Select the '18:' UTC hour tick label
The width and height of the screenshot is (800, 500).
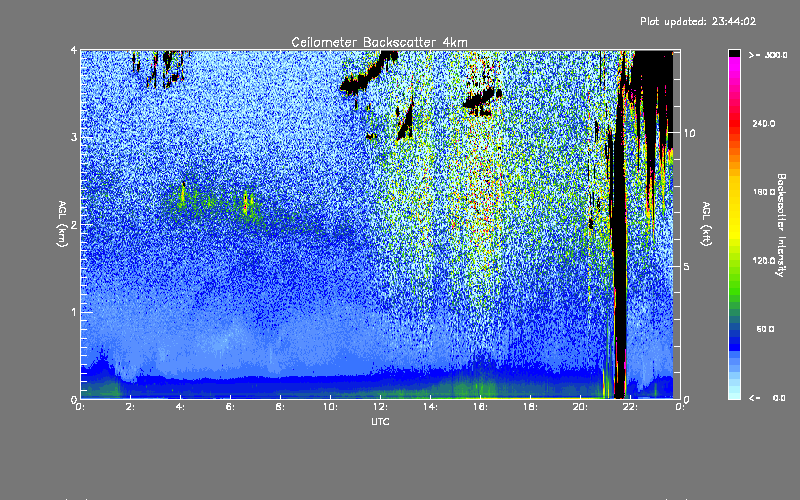point(530,407)
